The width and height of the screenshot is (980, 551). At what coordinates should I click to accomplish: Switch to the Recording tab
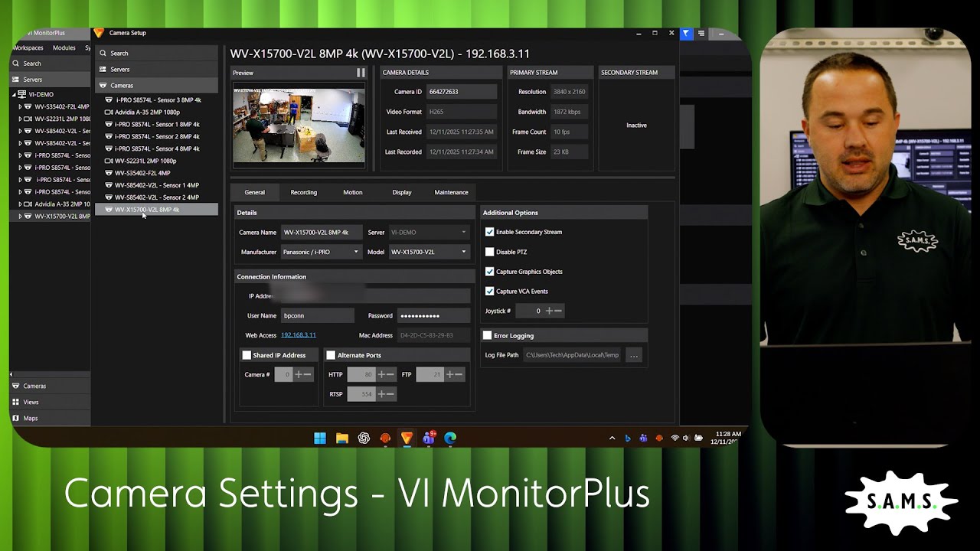pos(304,192)
